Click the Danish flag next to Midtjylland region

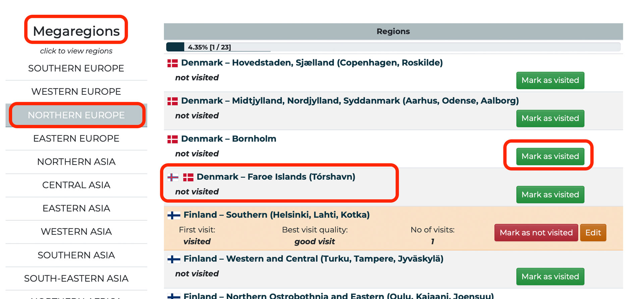172,101
